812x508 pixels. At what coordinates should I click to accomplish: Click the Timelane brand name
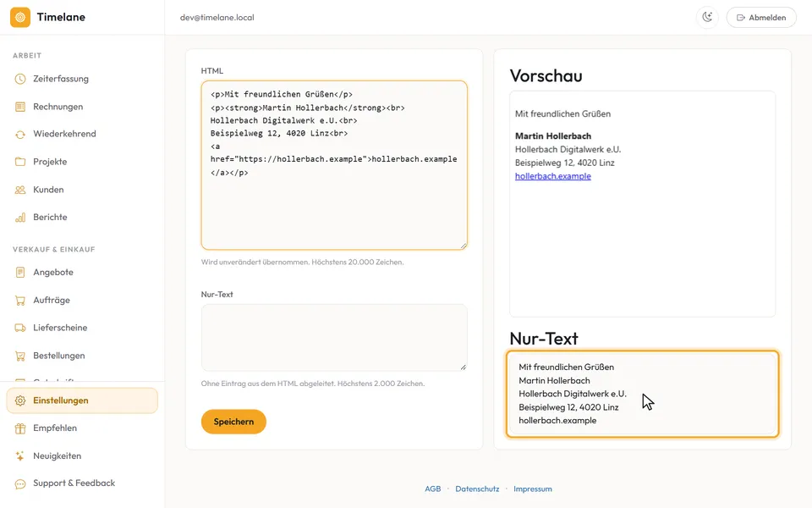click(61, 17)
